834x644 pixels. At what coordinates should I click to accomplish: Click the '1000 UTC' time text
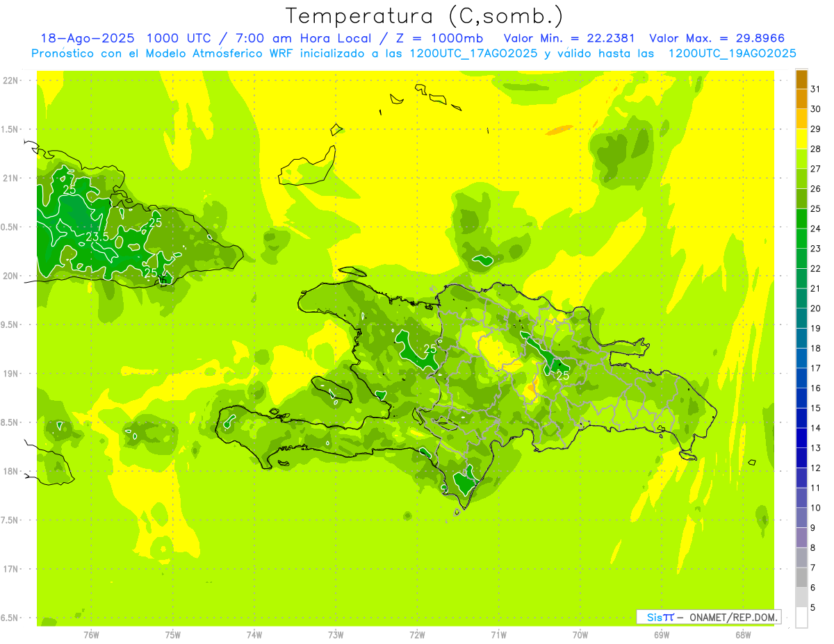pyautogui.click(x=178, y=38)
